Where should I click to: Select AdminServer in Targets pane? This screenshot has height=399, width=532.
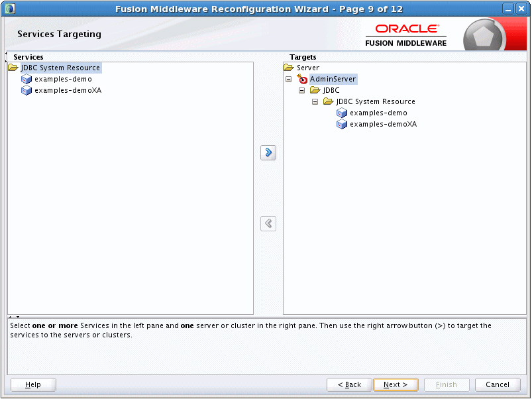tap(333, 79)
